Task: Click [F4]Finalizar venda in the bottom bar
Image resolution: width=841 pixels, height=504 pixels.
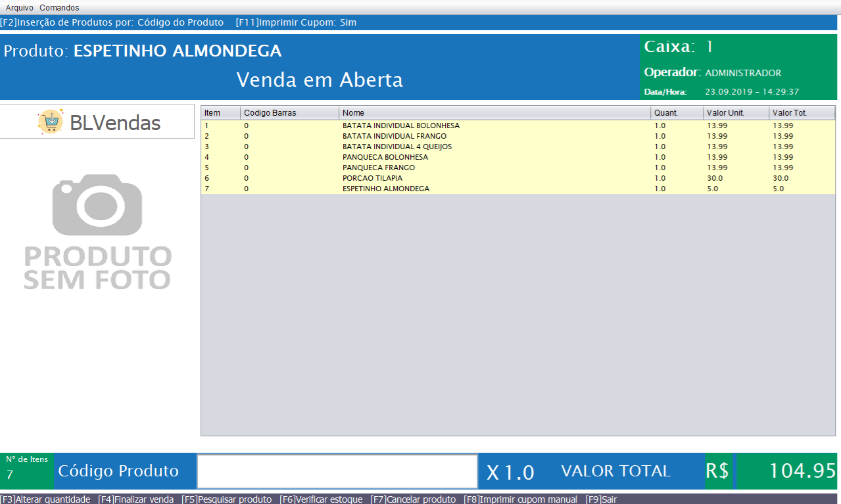Action: pyautogui.click(x=136, y=499)
